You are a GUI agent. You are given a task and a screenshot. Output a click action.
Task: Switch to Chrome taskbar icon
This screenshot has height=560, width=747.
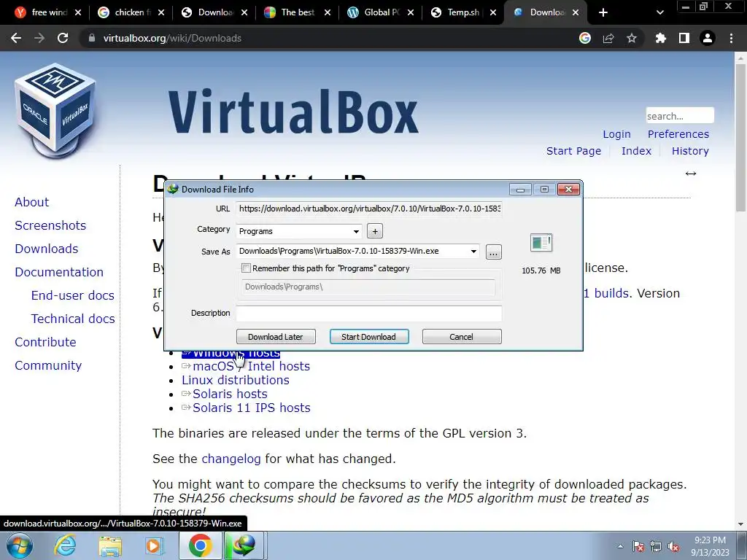(x=200, y=545)
